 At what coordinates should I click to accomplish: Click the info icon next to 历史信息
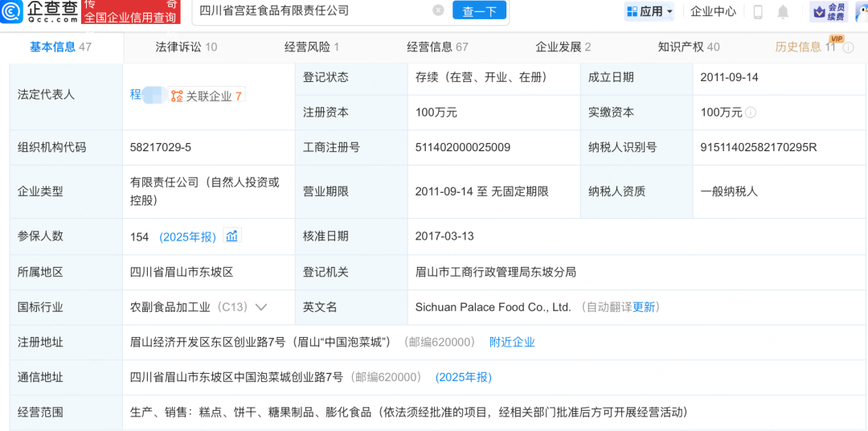coord(848,47)
